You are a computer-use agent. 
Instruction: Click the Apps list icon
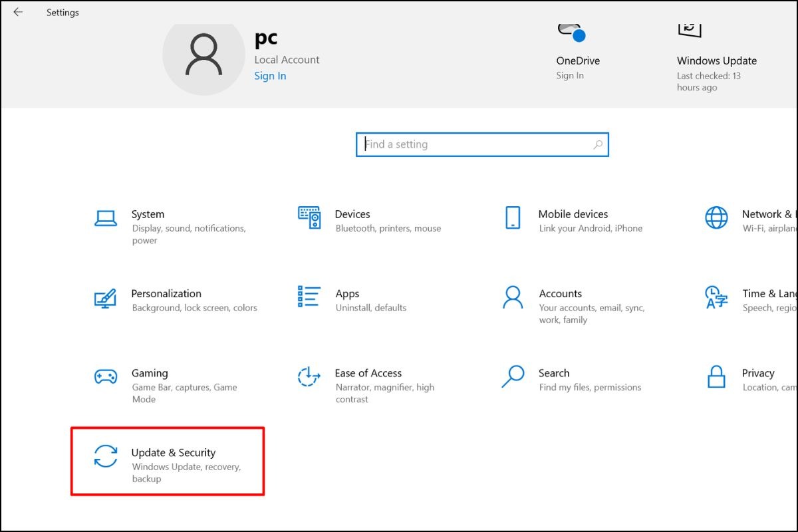pos(309,297)
